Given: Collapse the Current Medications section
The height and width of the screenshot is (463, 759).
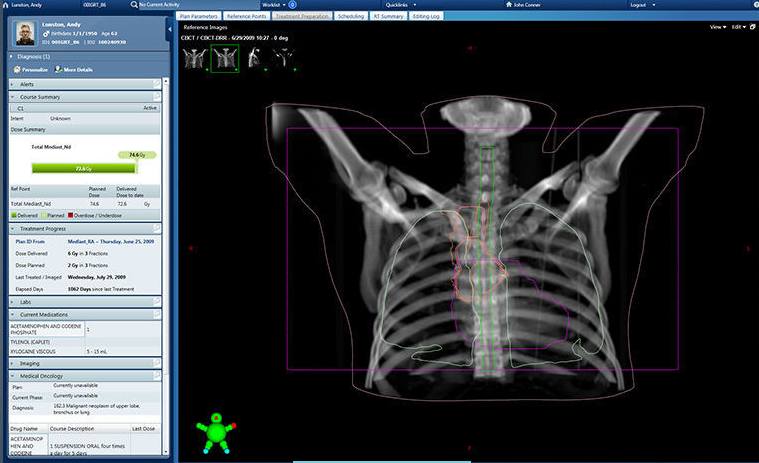Looking at the screenshot, I should pyautogui.click(x=13, y=314).
